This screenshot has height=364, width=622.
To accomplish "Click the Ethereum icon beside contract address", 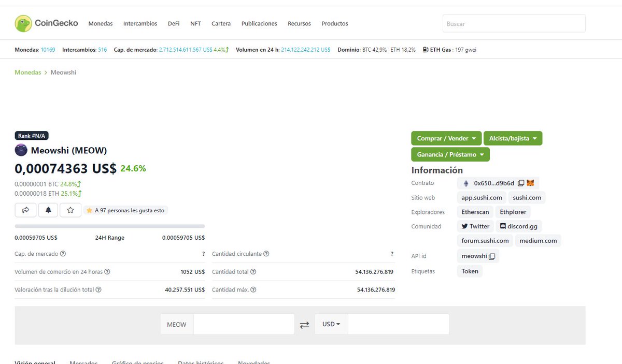I will (465, 183).
